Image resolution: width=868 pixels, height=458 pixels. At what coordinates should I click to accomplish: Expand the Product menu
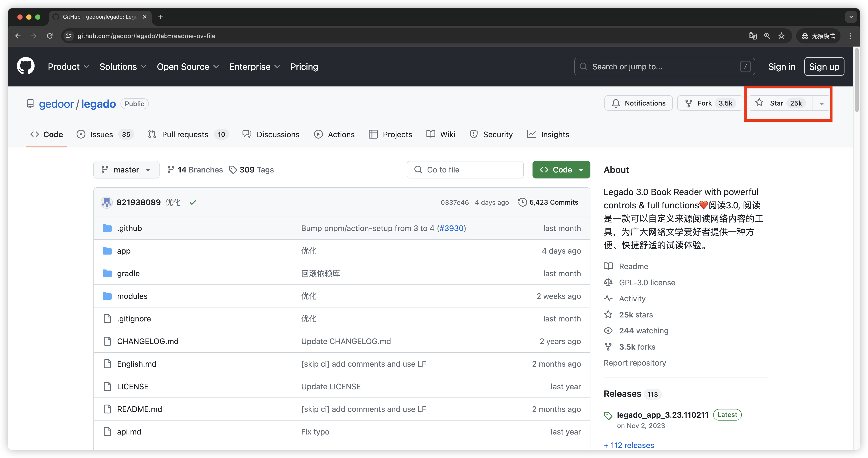click(x=68, y=67)
